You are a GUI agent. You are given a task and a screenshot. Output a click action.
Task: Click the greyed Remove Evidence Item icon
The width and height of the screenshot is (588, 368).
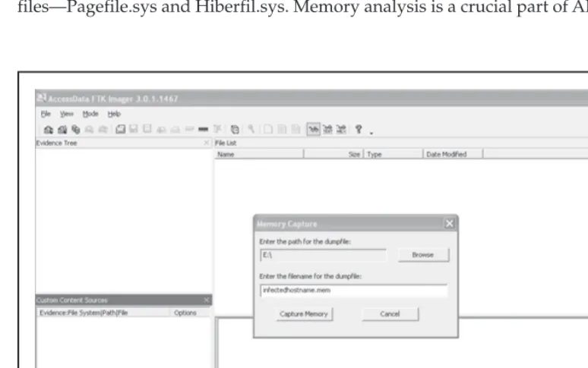point(89,130)
